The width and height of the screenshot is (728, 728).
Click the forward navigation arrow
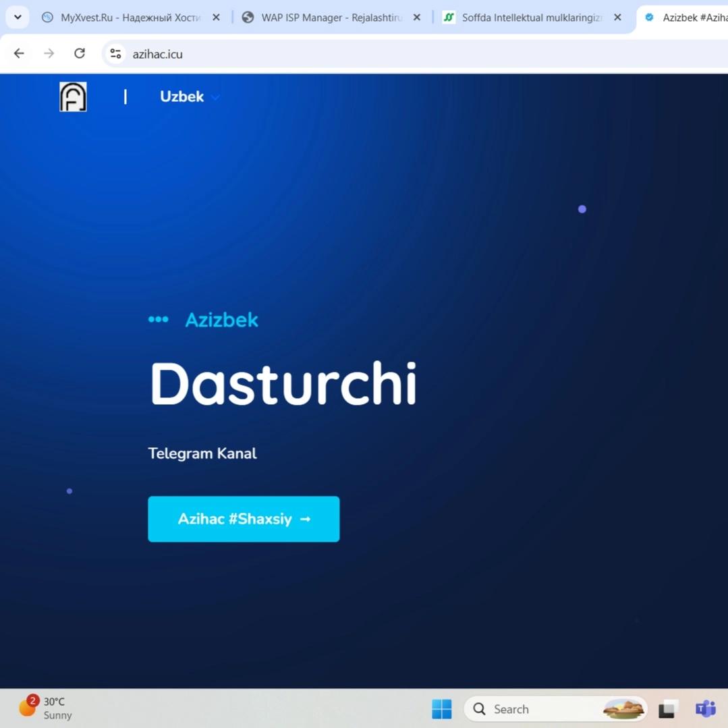click(x=49, y=53)
